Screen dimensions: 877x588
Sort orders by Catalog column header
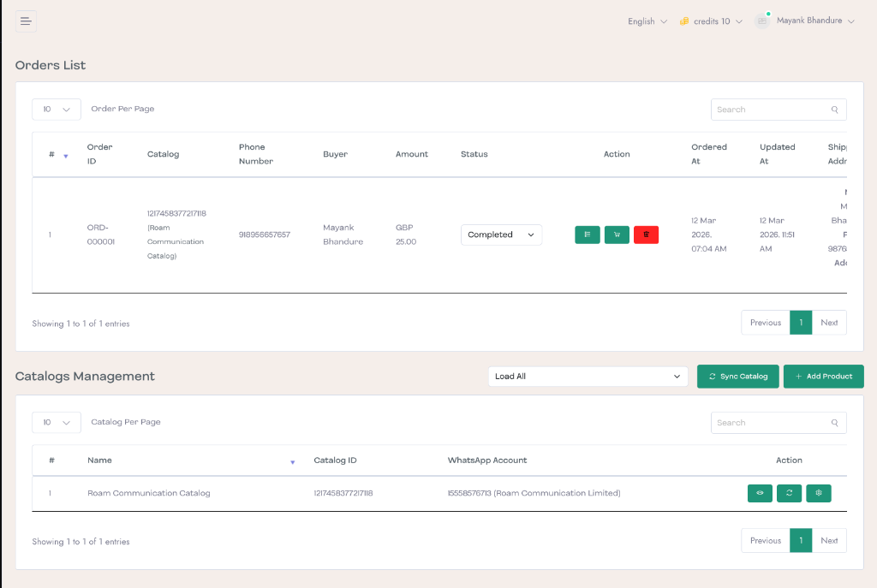click(163, 154)
